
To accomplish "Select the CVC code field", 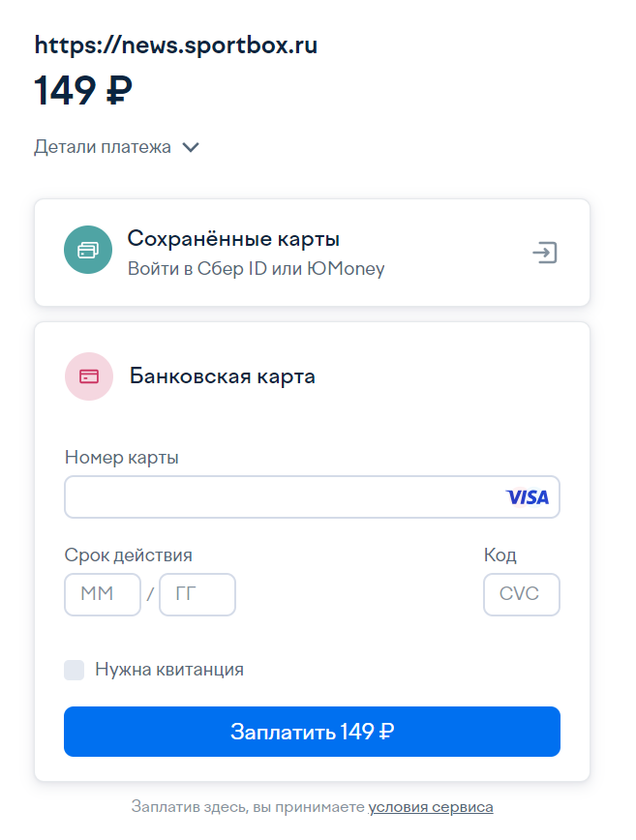I will click(x=521, y=594).
